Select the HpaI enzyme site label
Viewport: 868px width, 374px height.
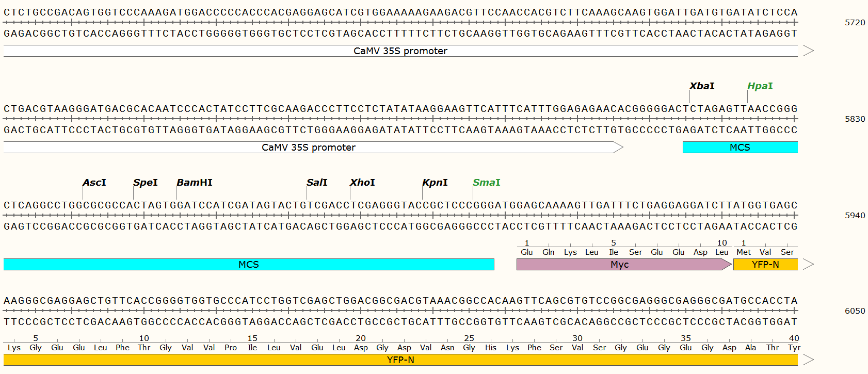[760, 86]
